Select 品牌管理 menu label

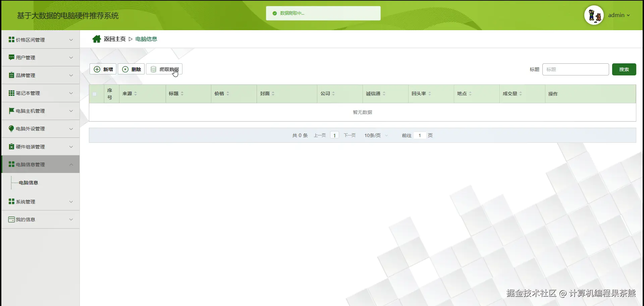[25, 75]
